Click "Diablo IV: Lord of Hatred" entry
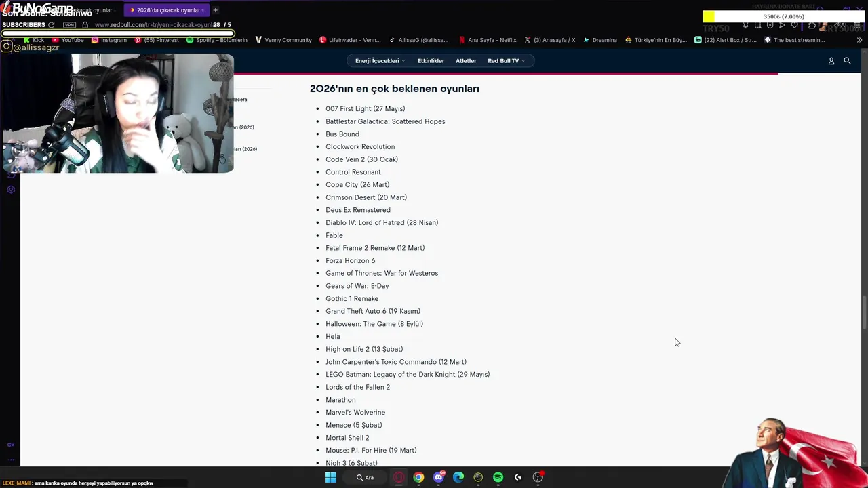This screenshot has width=868, height=488. pos(382,222)
